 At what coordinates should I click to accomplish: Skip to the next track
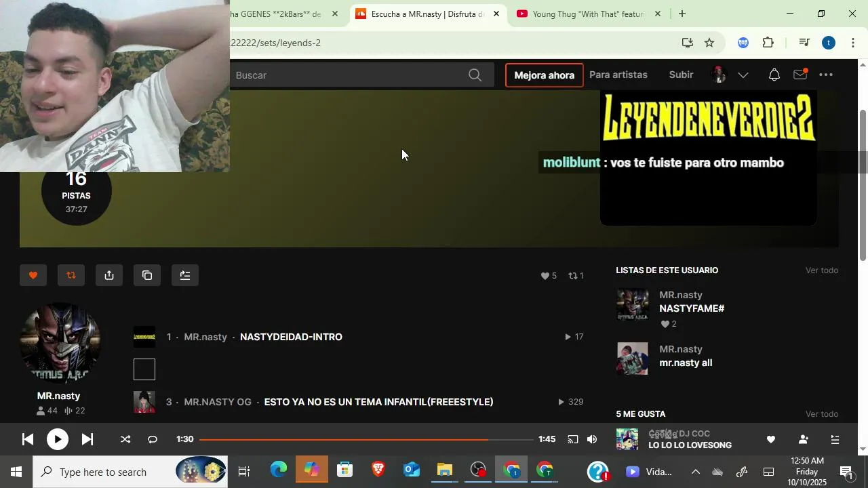tap(87, 439)
